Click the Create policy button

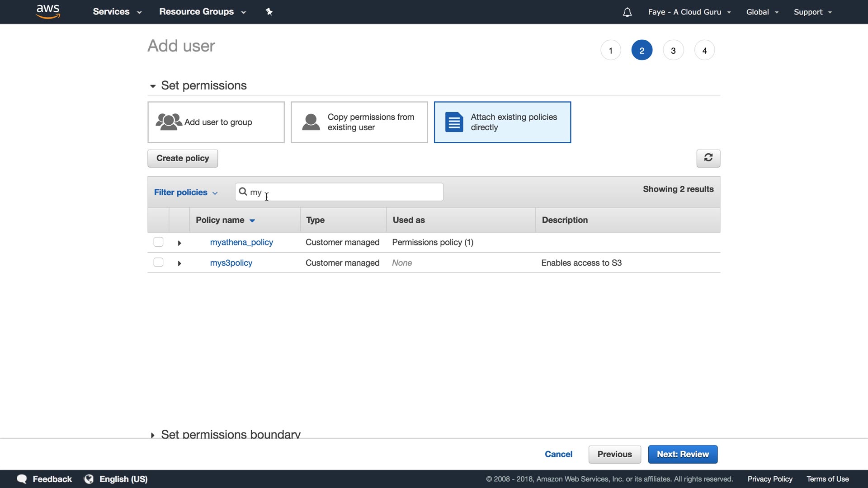pos(183,158)
